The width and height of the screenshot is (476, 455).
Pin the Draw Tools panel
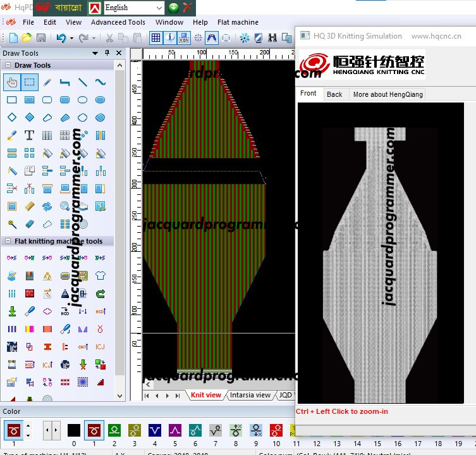(x=107, y=53)
